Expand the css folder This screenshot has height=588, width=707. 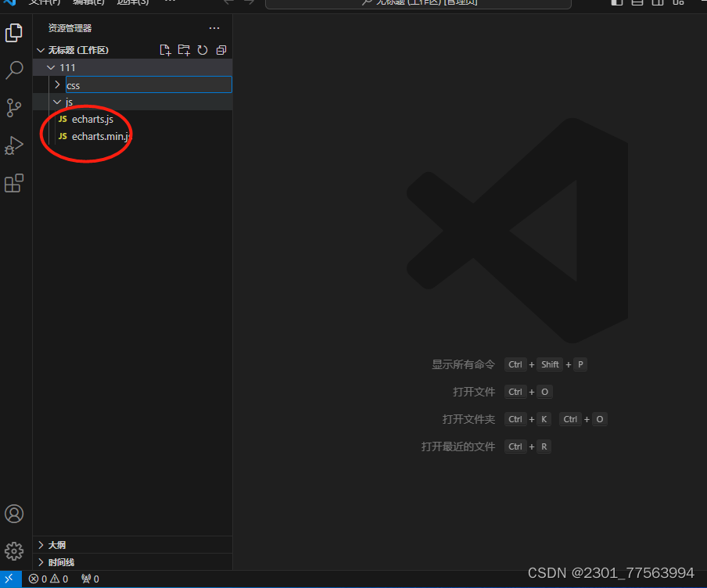pyautogui.click(x=57, y=84)
